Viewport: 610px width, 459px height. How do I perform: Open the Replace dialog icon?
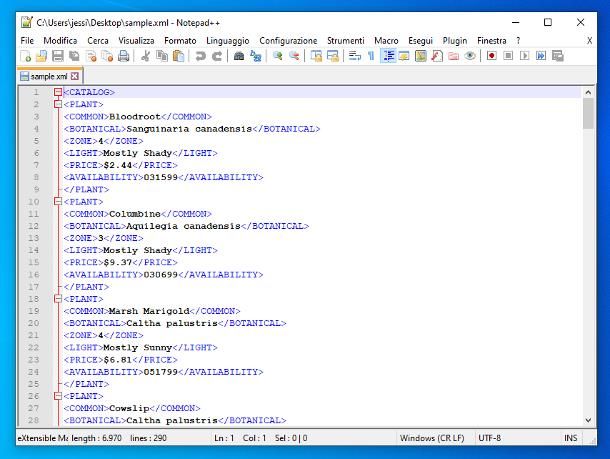256,56
